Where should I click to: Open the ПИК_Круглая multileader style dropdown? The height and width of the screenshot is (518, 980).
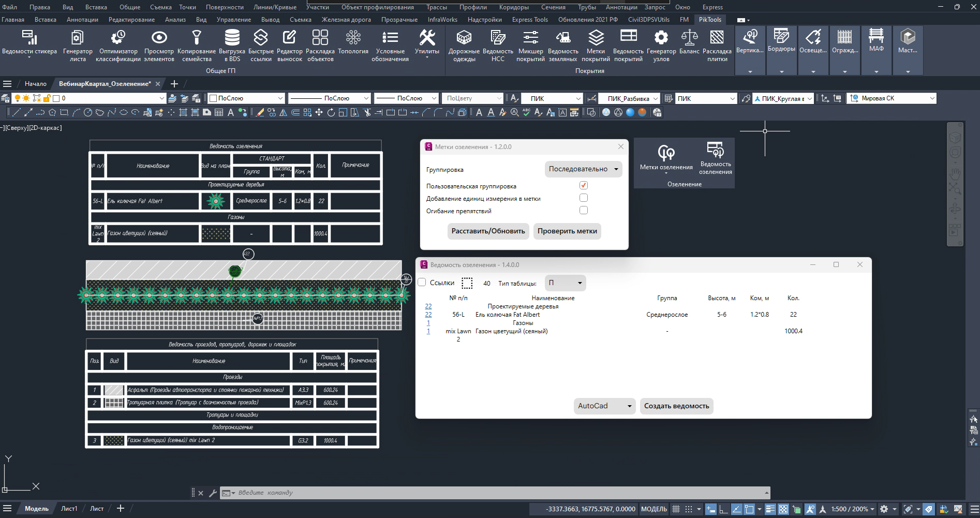pyautogui.click(x=783, y=98)
